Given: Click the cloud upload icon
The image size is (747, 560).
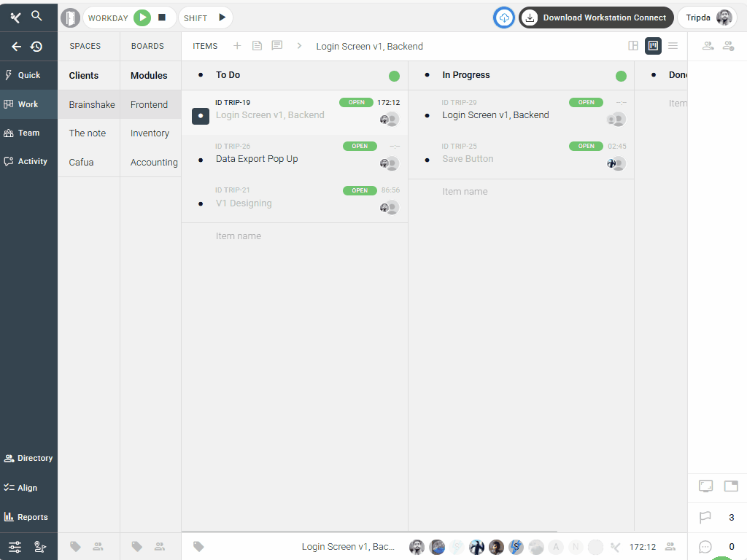Looking at the screenshot, I should pyautogui.click(x=504, y=17).
